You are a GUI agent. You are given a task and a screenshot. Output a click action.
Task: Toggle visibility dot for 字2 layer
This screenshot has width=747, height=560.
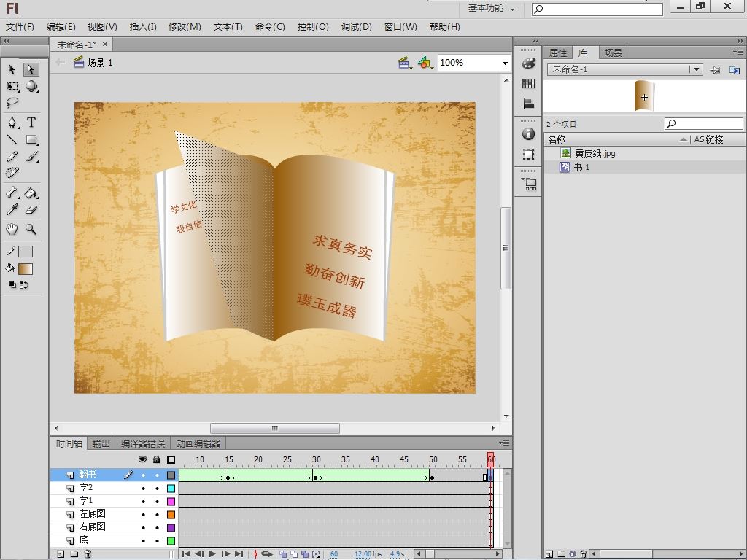point(143,489)
